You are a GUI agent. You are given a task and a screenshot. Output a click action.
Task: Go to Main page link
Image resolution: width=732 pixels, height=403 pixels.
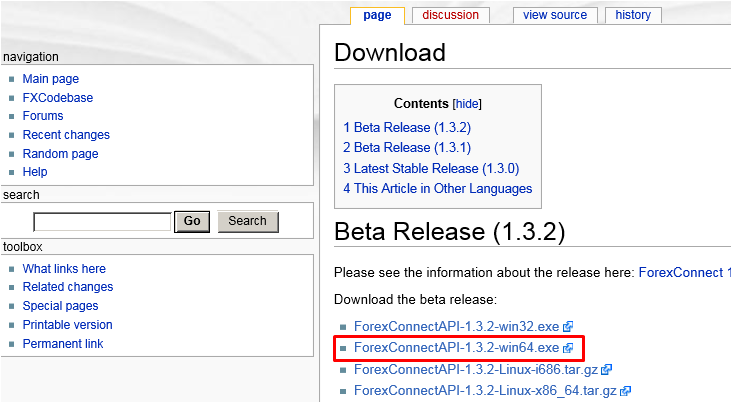51,79
